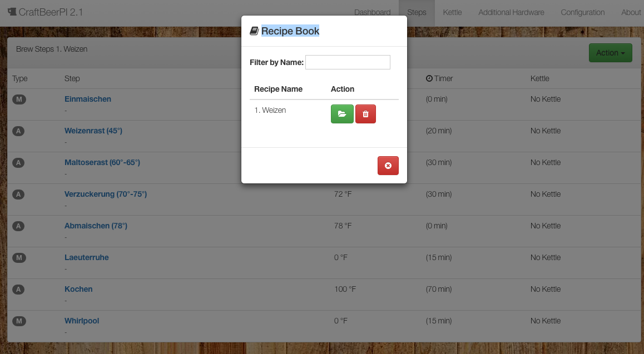Switch to the Kettle tab

tap(452, 12)
